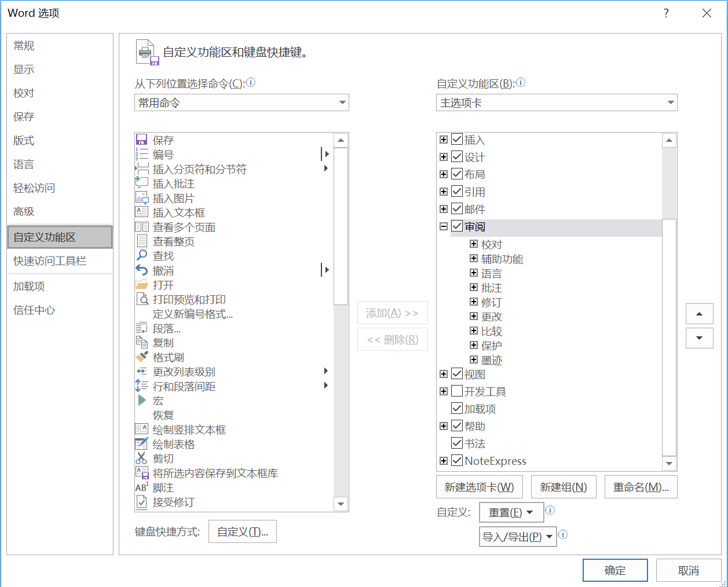Screen dimensions: 728x587
Task: Select the 编号 command icon
Action: point(141,154)
